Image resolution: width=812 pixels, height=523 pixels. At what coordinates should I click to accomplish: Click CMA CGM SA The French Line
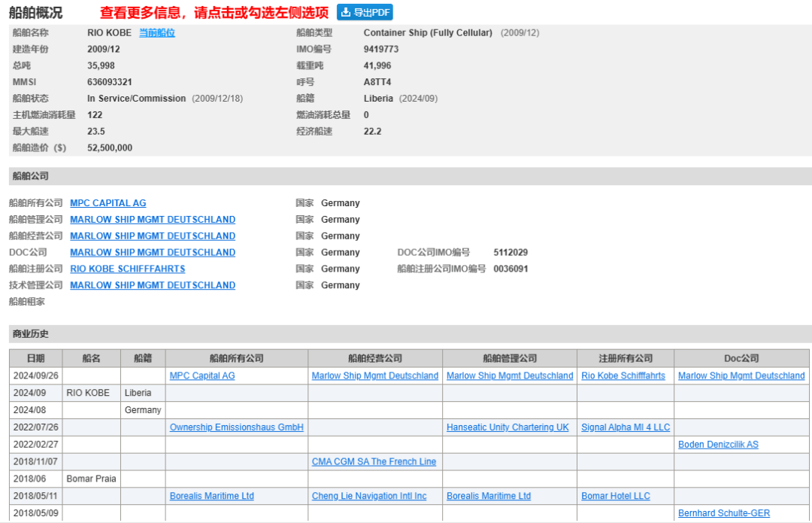point(374,462)
